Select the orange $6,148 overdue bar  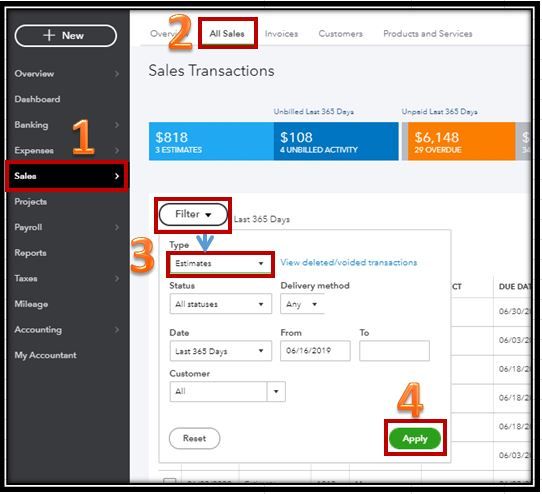(x=461, y=141)
